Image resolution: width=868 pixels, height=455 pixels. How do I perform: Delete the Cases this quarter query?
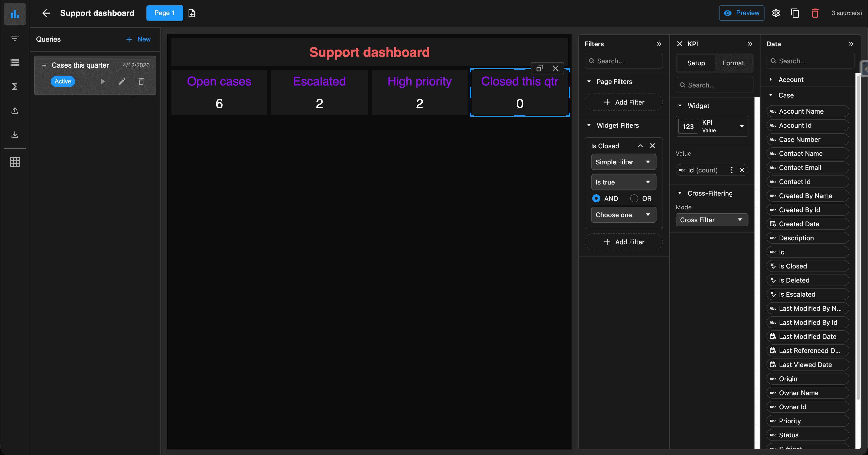pos(141,81)
